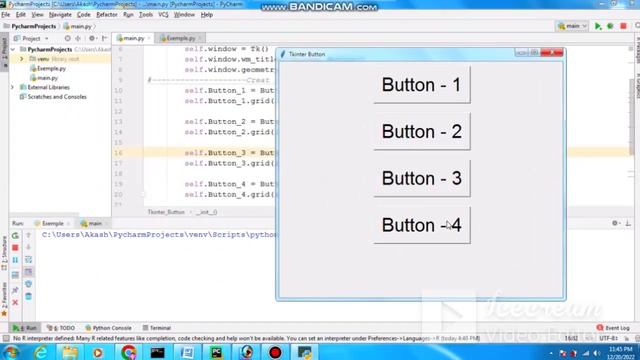Open the Event Log
This screenshot has width=640, height=360.
tap(613, 328)
